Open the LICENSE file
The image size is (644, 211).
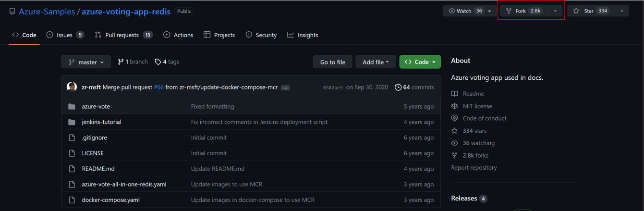[93, 153]
